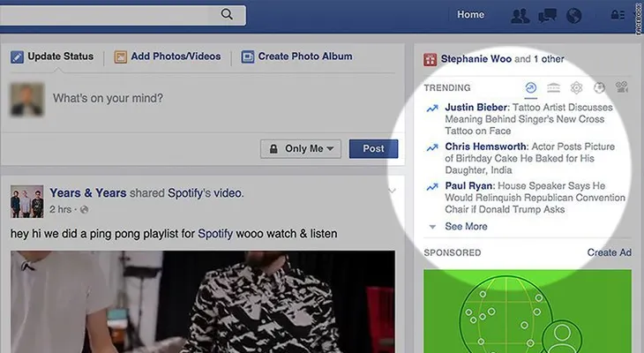Open the Notifications globe icon
The height and width of the screenshot is (353, 644).
[573, 16]
